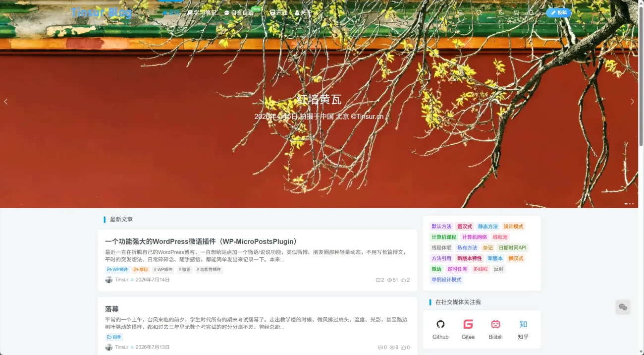Click the 投稿 submit button
The image size is (644, 355).
click(x=558, y=12)
